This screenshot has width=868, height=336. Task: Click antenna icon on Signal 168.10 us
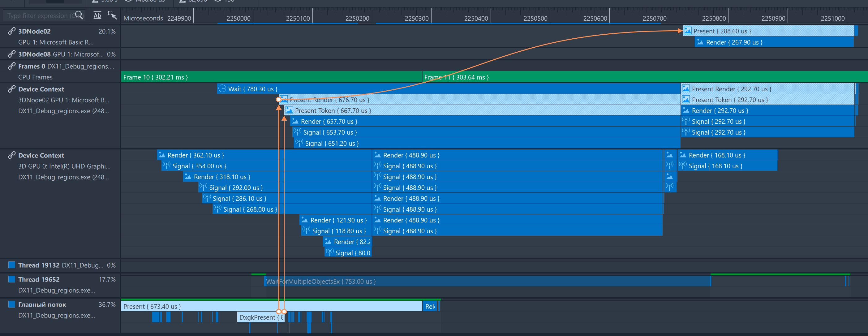[683, 166]
